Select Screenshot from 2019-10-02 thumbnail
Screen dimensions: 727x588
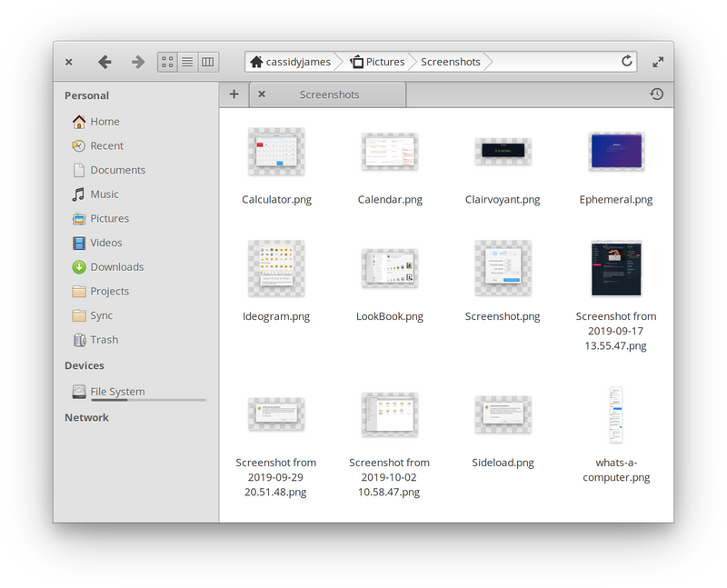(390, 414)
